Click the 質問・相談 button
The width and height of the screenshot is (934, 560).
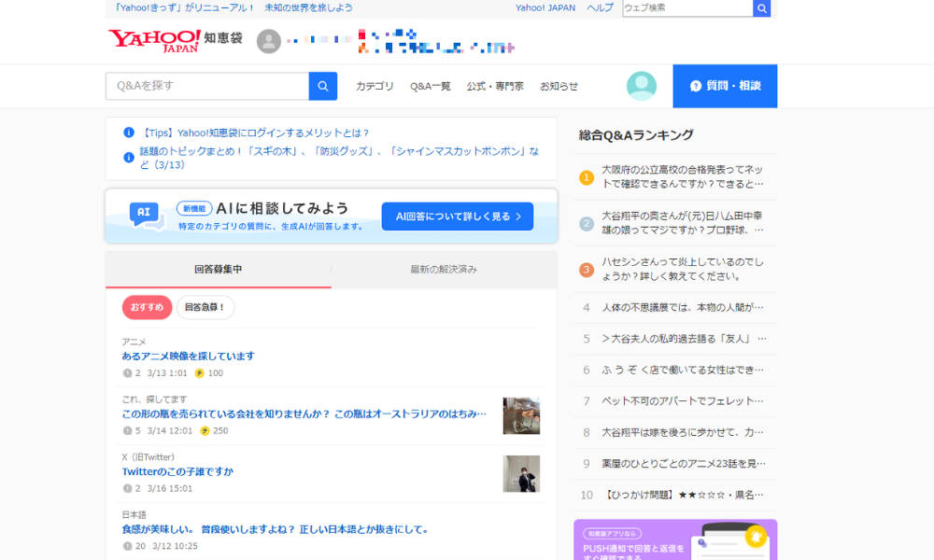tap(725, 86)
